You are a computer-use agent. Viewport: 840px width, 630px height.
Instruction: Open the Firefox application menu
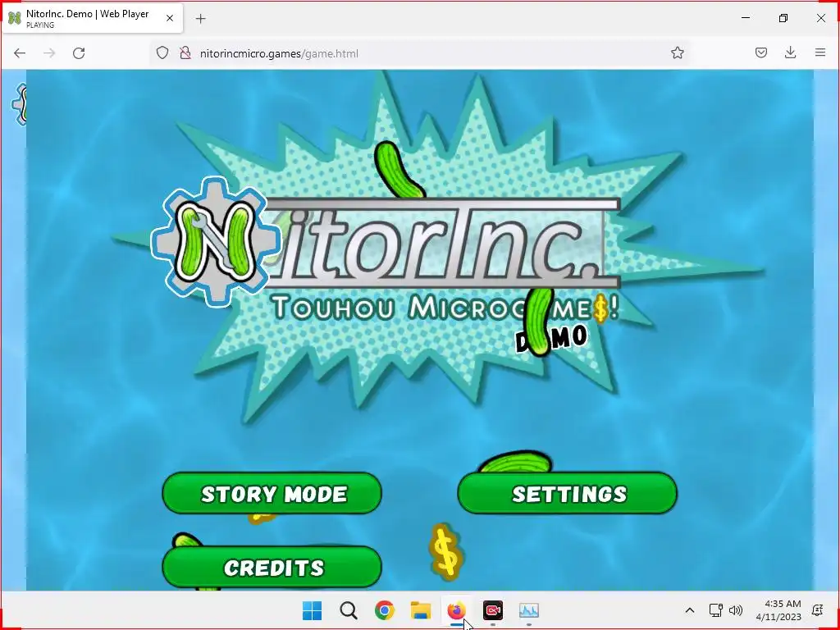[x=820, y=53]
